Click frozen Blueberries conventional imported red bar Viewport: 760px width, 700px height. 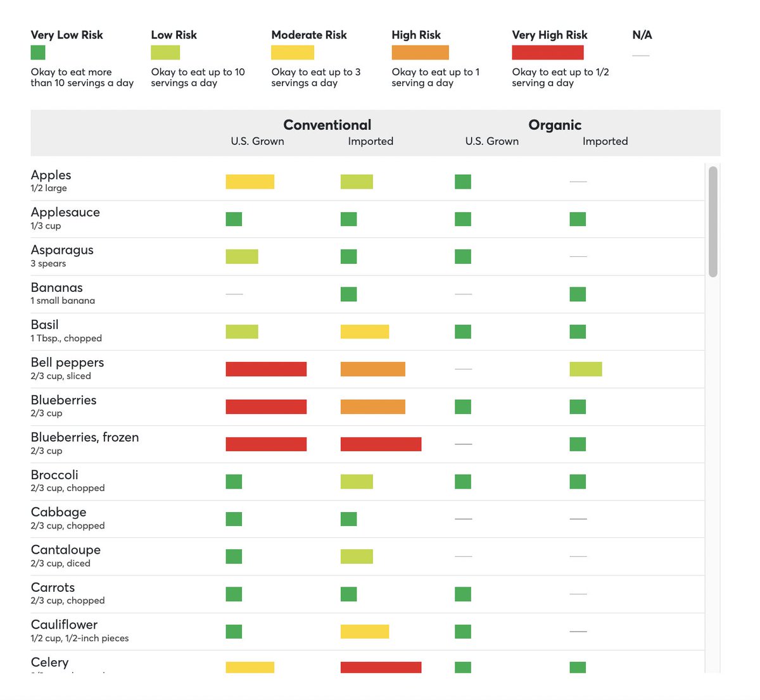pyautogui.click(x=381, y=444)
